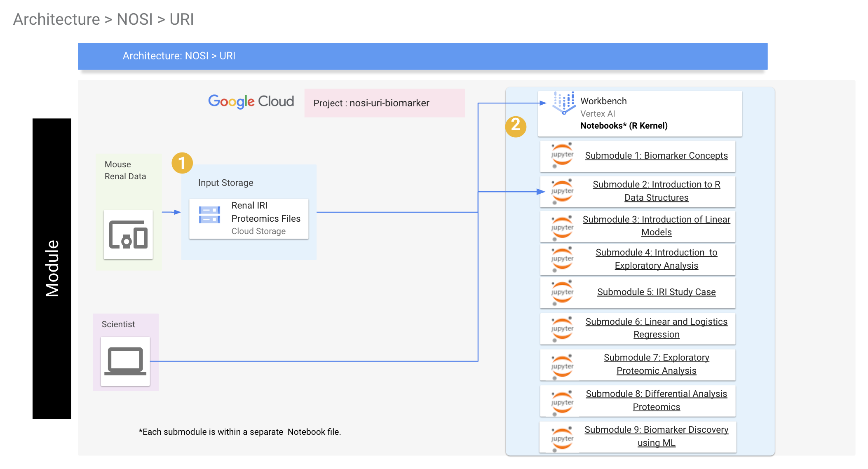This screenshot has width=868, height=469.
Task: Click the black Module sidebar label
Action: pyautogui.click(x=52, y=268)
